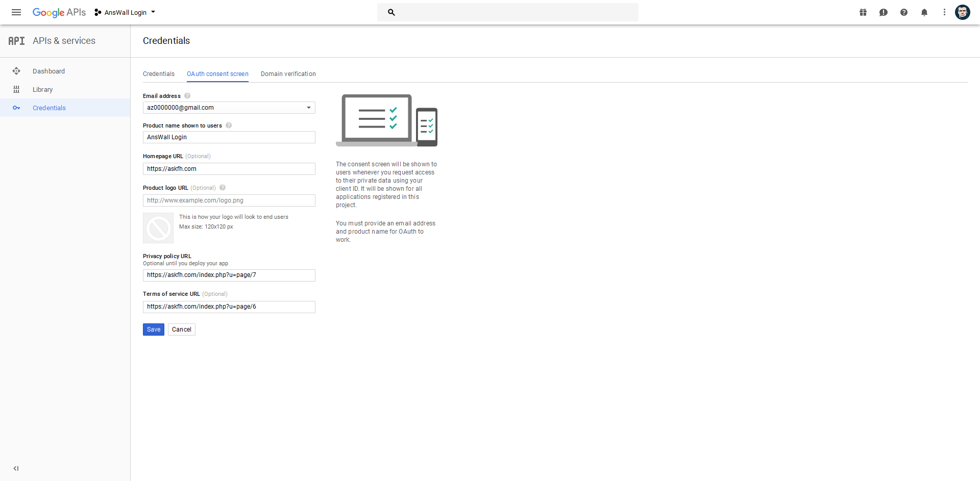
Task: Collapse the sidebar with bottom arrow
Action: (16, 468)
